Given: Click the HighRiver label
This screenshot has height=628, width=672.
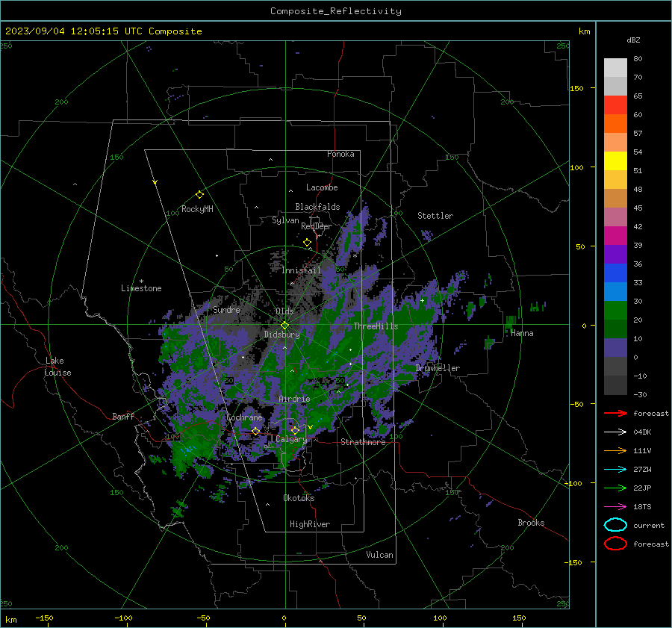Looking at the screenshot, I should pos(310,524).
